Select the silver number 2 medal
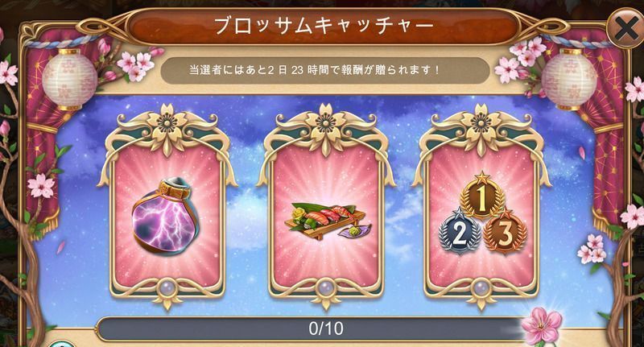This screenshot has width=644, height=347. [460, 232]
